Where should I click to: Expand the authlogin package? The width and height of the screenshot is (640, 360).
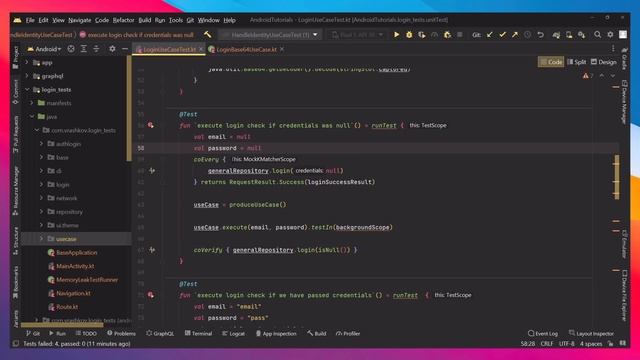click(41, 144)
